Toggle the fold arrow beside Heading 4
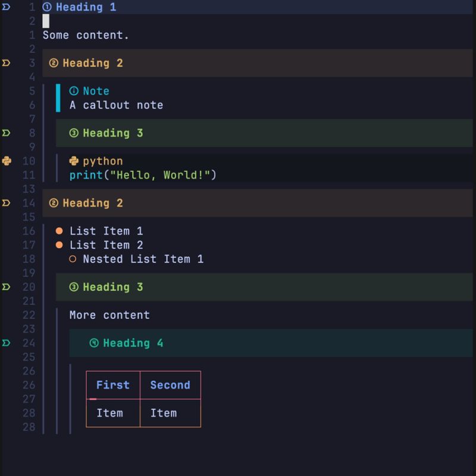476x476 pixels. [6, 343]
